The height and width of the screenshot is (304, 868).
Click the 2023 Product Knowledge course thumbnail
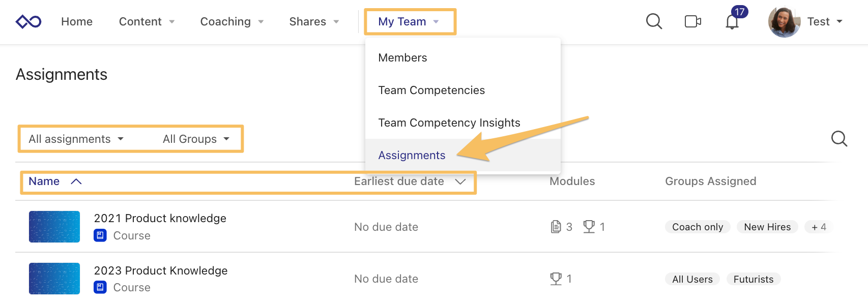coord(54,279)
